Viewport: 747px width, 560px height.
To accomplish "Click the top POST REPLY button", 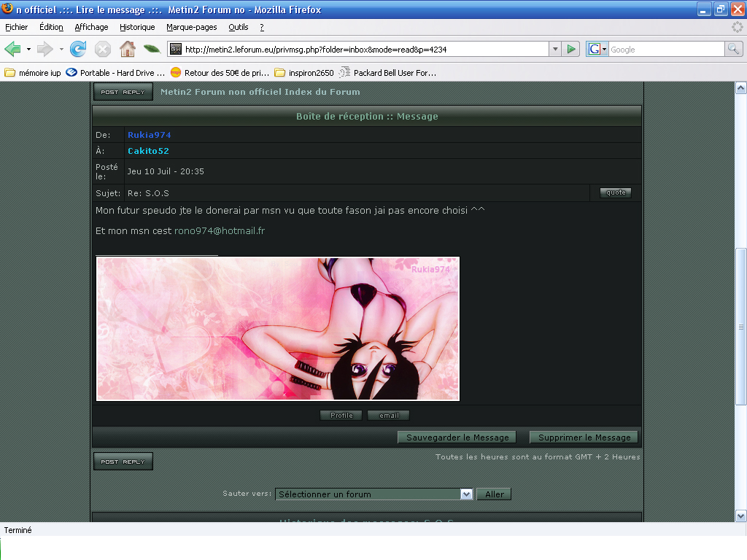I will [x=123, y=92].
